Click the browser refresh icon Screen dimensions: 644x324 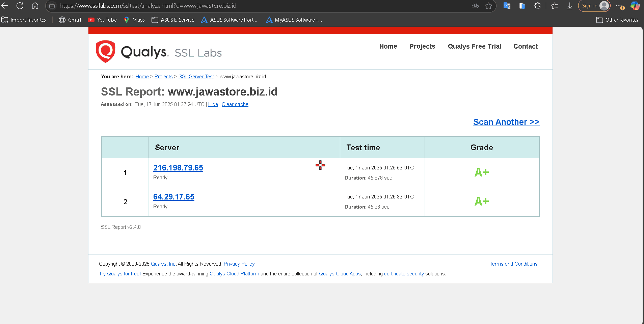(20, 6)
